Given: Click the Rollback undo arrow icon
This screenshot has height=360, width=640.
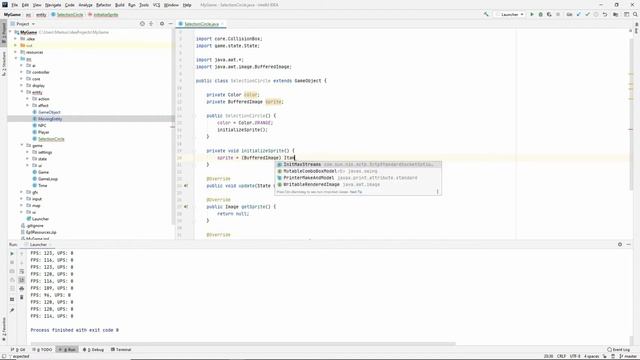Looking at the screenshot, I should (605, 14).
